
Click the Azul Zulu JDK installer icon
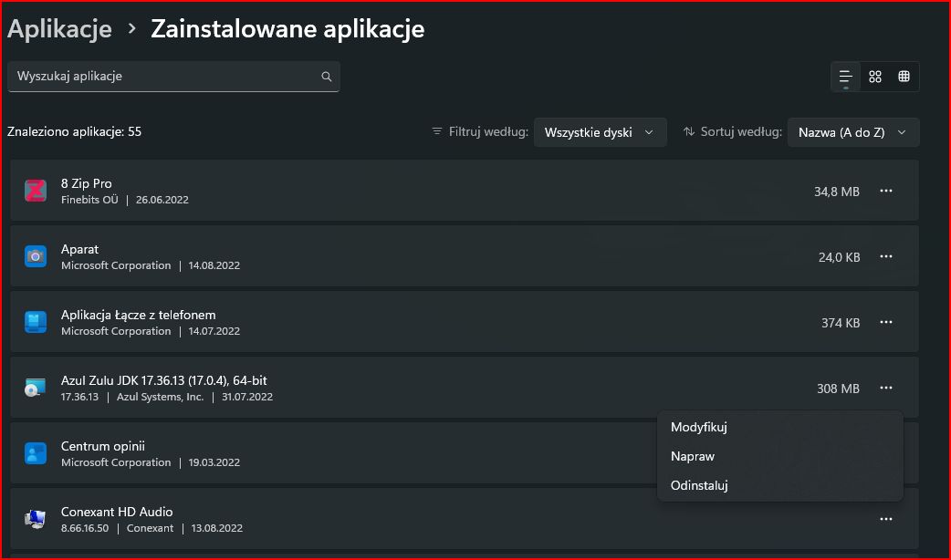click(36, 388)
